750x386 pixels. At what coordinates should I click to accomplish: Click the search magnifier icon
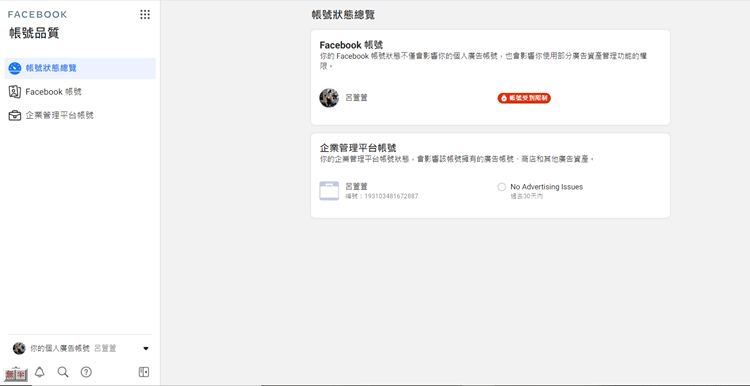63,372
